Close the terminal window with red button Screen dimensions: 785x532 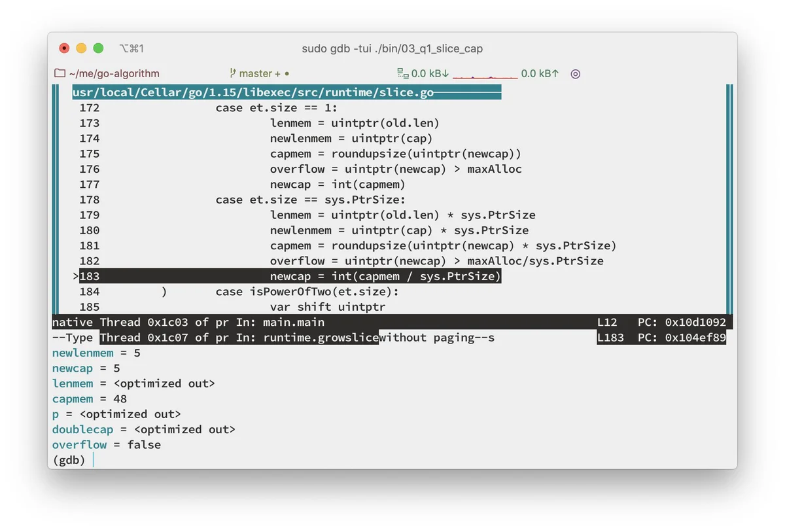click(x=64, y=48)
